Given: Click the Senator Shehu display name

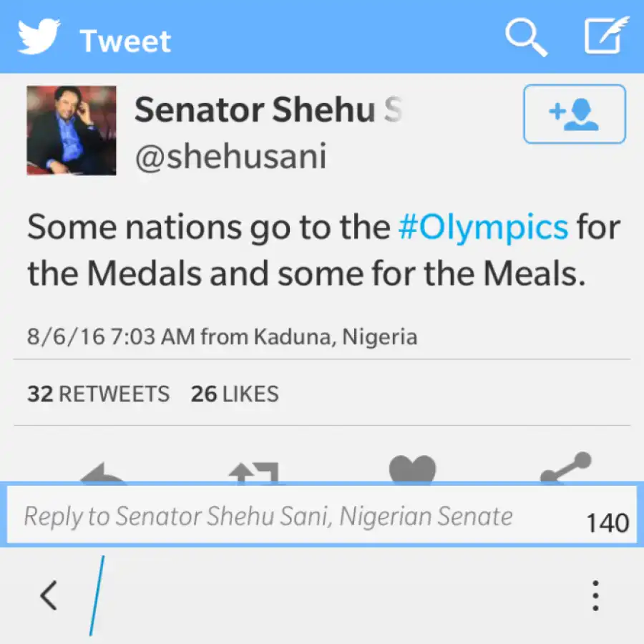Looking at the screenshot, I should click(268, 110).
